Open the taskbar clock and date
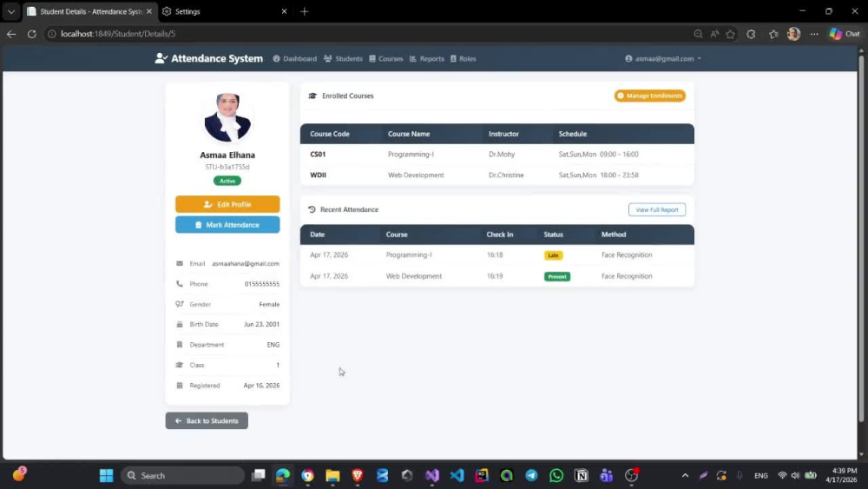The height and width of the screenshot is (489, 868). point(841,476)
